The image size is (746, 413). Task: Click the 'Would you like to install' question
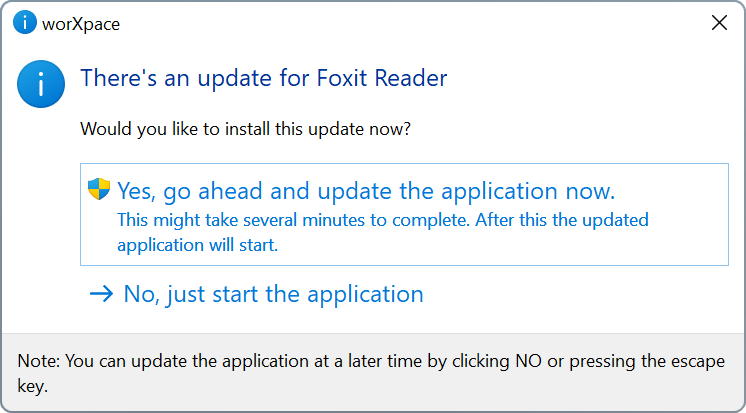(x=245, y=129)
